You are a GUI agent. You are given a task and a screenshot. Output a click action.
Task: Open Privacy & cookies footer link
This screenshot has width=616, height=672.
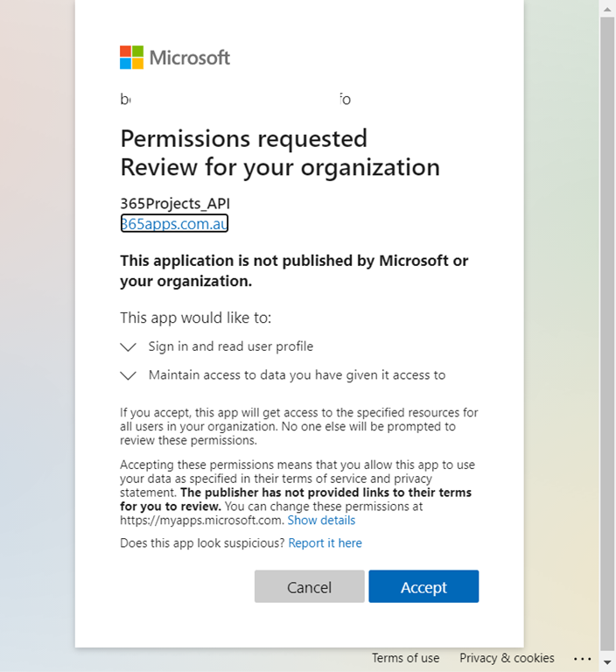pyautogui.click(x=507, y=658)
